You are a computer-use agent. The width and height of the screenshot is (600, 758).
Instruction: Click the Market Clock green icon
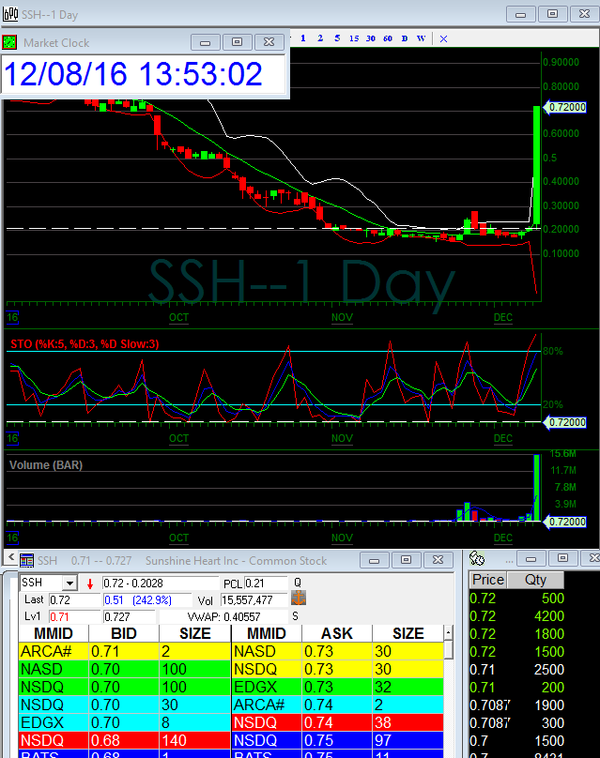coord(10,43)
